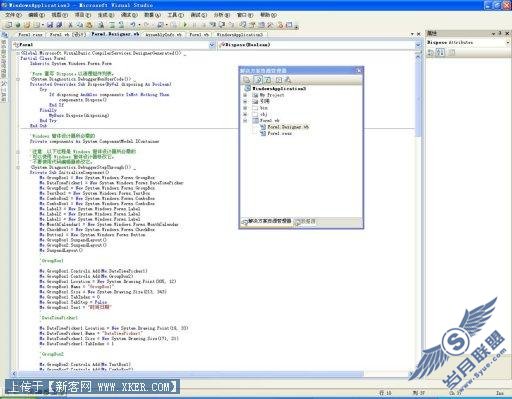Click the green Start Debugging arrow
Image resolution: width=512 pixels, height=399 pixels.
tap(185, 25)
